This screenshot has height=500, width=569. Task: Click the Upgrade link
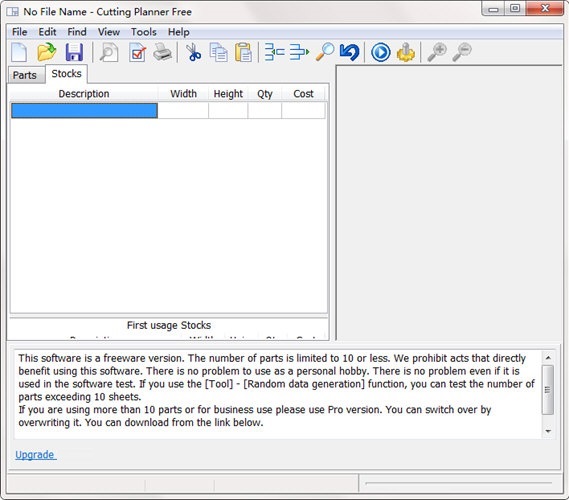pos(35,455)
